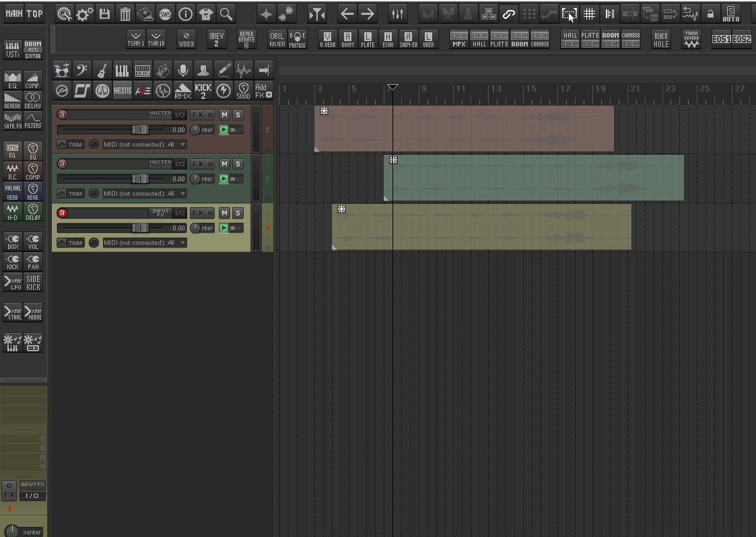Click the save floppy disk icon
This screenshot has height=537, width=756.
[x=104, y=14]
